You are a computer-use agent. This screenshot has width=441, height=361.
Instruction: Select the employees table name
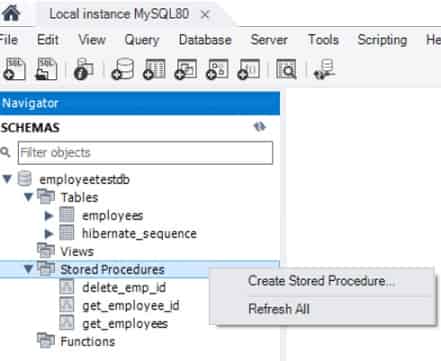[x=113, y=216]
